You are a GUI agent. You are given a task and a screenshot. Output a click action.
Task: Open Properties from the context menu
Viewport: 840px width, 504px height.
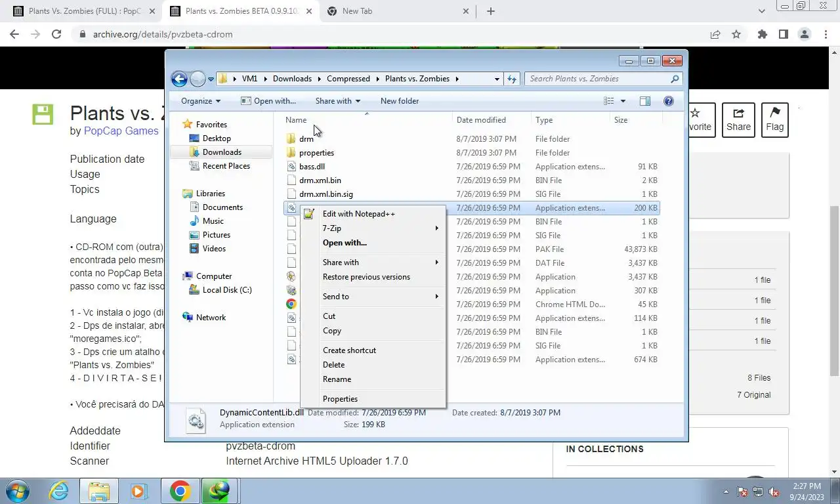(x=373, y=399)
